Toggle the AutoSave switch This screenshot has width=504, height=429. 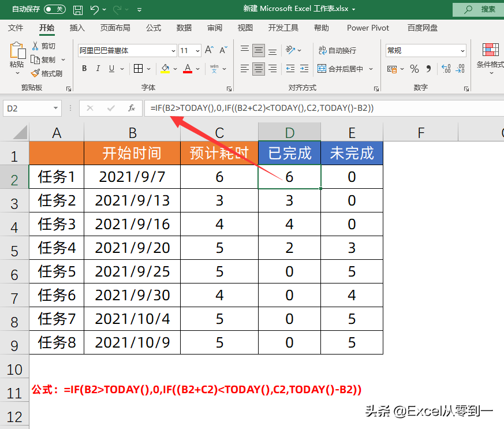coord(55,9)
